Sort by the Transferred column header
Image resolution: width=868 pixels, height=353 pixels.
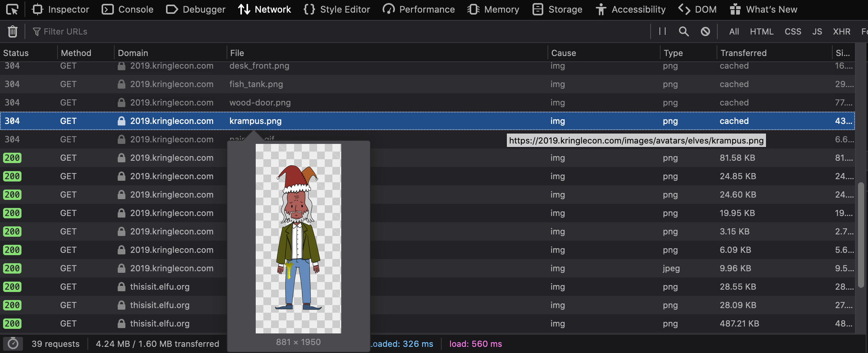[774, 53]
